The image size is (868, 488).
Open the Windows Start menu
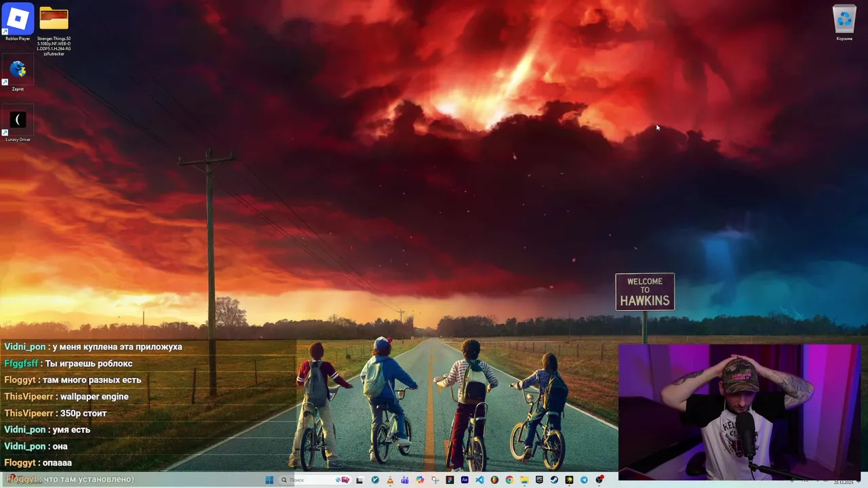point(269,480)
